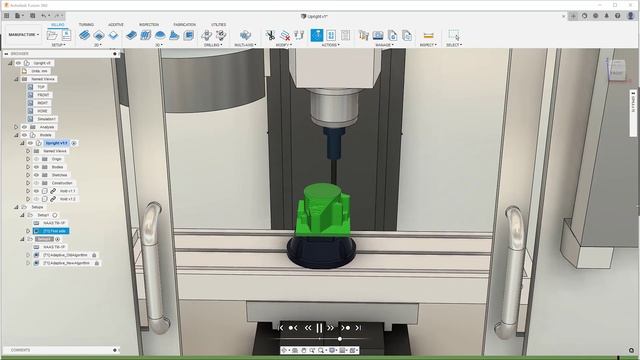The image size is (640, 360).
Task: Click the Multi-Axis toolpath icon
Action: click(x=245, y=35)
